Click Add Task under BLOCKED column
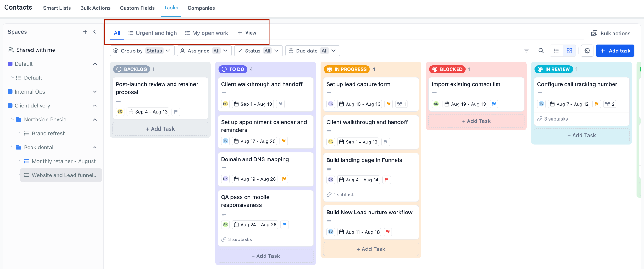The width and height of the screenshot is (644, 269). tap(476, 121)
